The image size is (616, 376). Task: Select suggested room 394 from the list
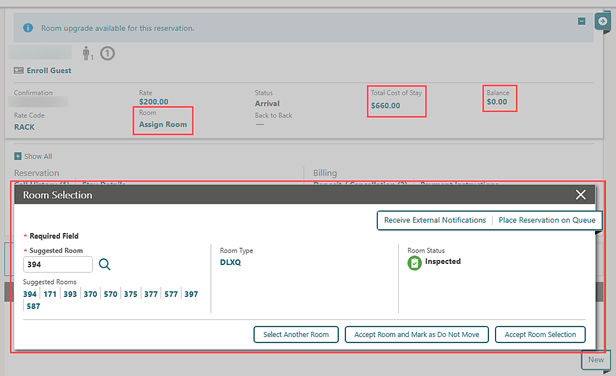point(30,294)
